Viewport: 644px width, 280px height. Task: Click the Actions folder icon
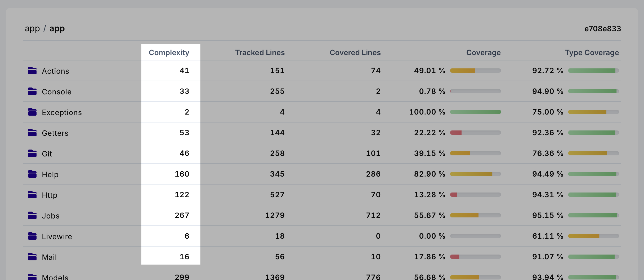coord(32,71)
